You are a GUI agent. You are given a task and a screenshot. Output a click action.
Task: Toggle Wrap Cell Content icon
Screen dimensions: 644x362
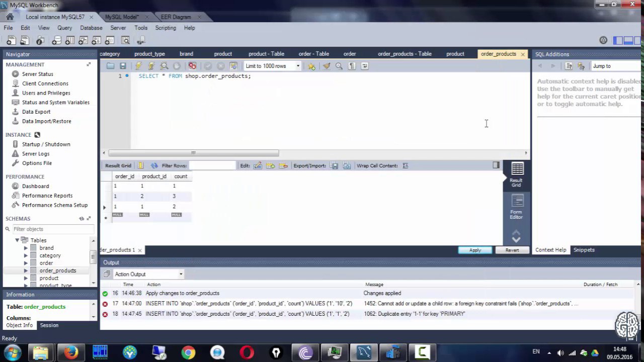(406, 165)
